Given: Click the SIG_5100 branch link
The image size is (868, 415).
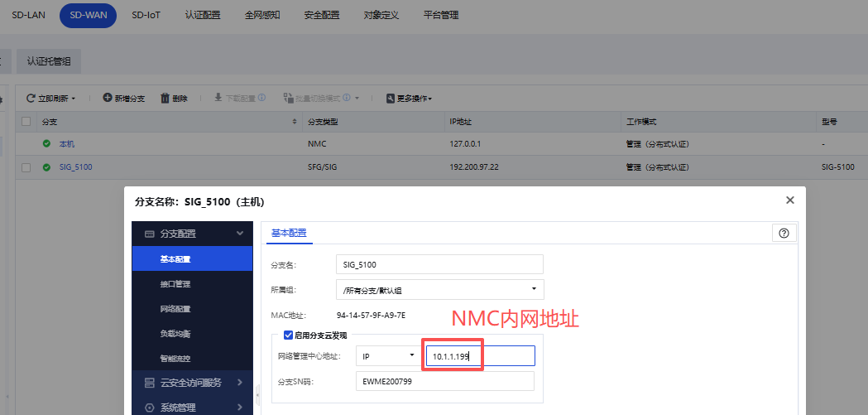Looking at the screenshot, I should point(75,167).
